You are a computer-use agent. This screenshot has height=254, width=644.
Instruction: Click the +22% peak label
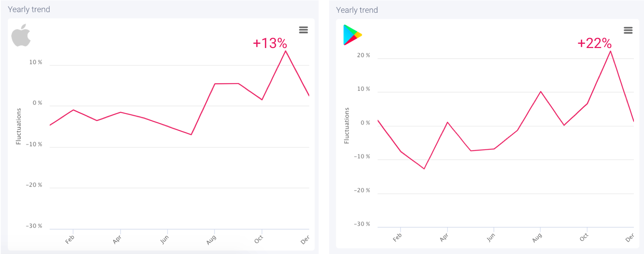pos(594,44)
